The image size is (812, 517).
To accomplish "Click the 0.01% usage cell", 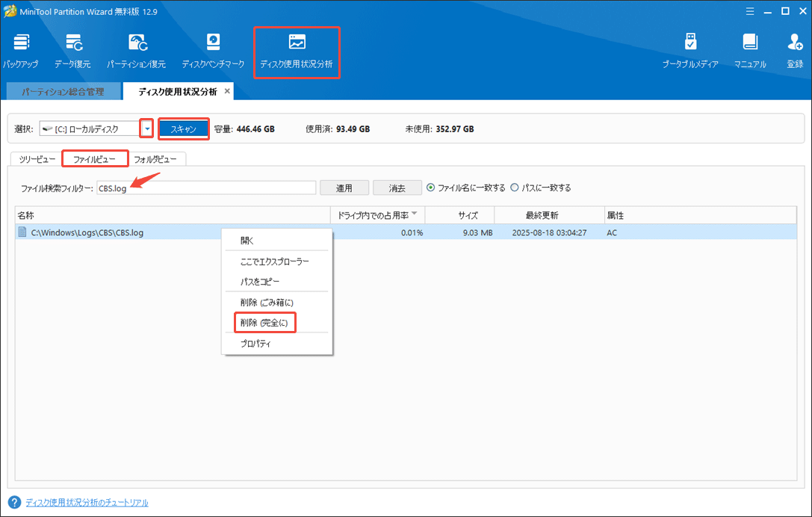I will click(x=412, y=232).
